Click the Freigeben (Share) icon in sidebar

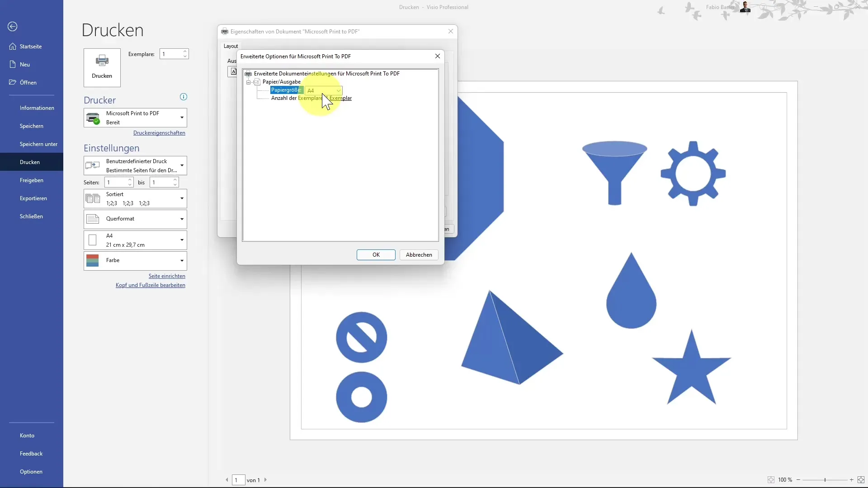31,180
